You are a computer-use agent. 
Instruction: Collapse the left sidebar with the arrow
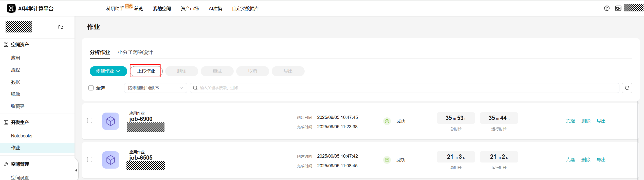pyautogui.click(x=76, y=170)
